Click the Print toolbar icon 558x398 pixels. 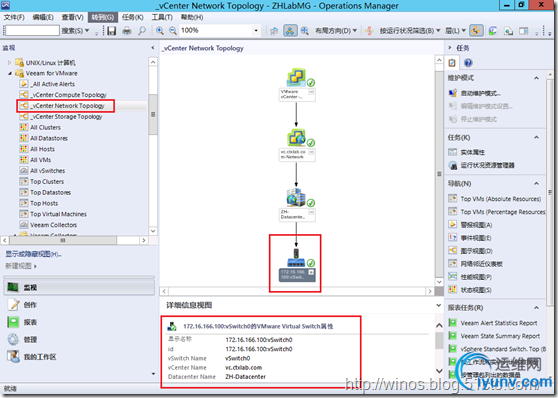tap(127, 31)
